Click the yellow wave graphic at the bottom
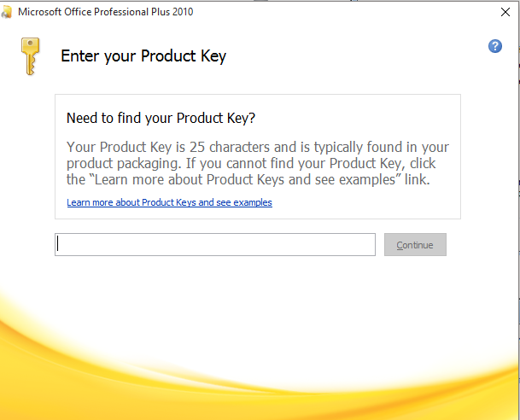 pyautogui.click(x=256, y=376)
